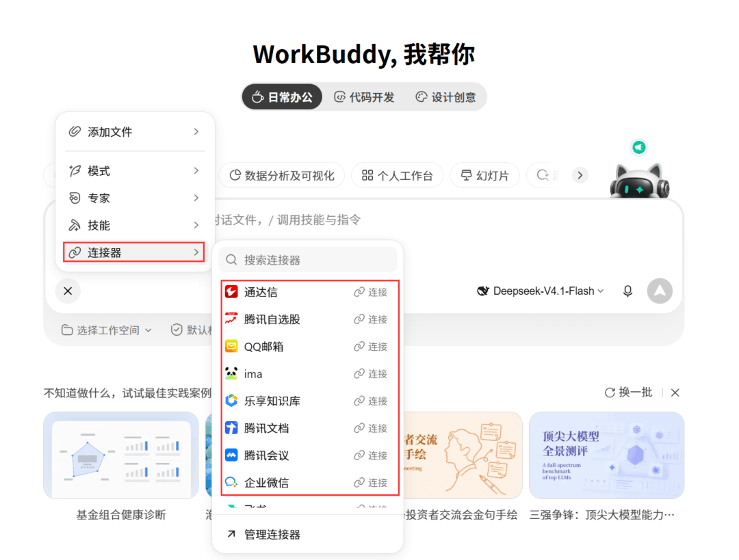
Task: Click the 投资者交流会金句手绘 caption
Action: 461,515
